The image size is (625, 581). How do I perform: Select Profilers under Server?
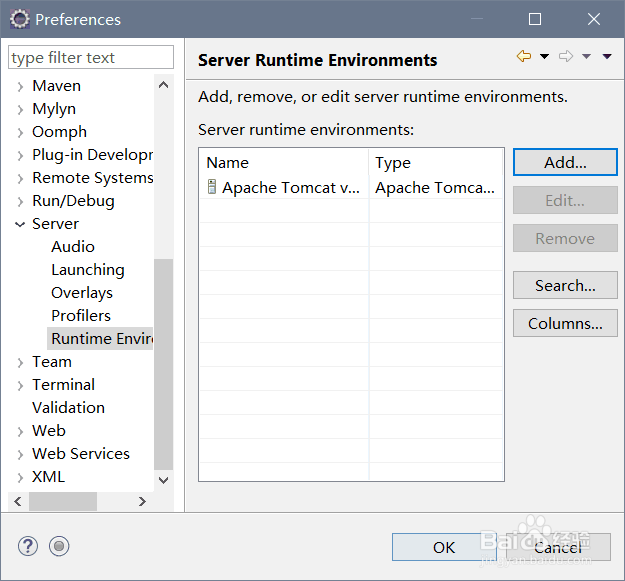81,316
